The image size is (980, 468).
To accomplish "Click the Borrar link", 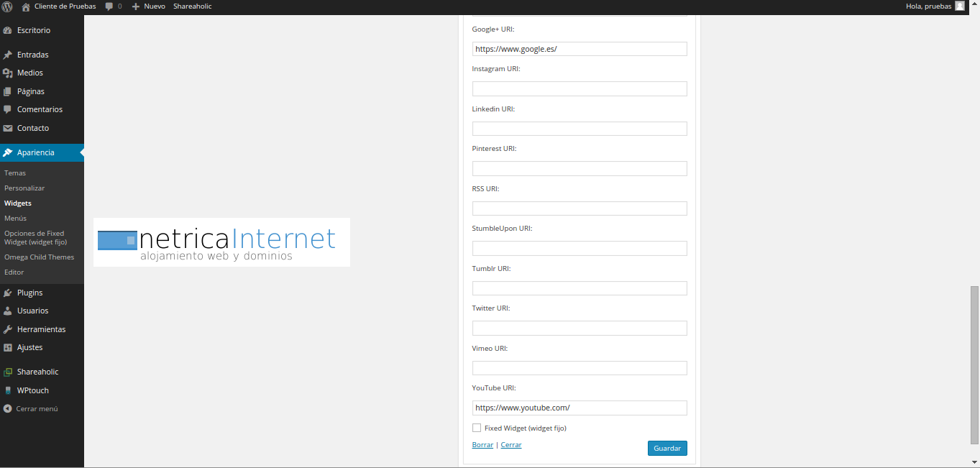I will pyautogui.click(x=482, y=445).
